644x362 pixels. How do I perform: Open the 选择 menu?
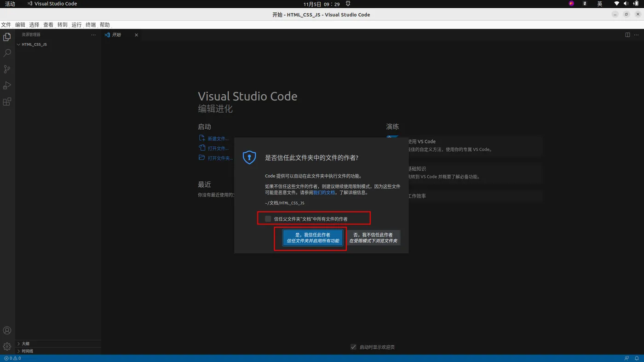34,25
